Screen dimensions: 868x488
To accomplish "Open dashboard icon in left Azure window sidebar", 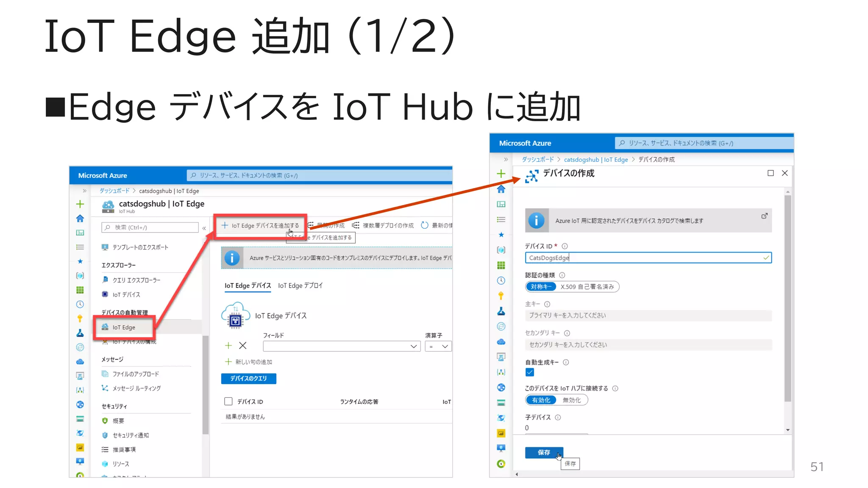I will pyautogui.click(x=80, y=233).
